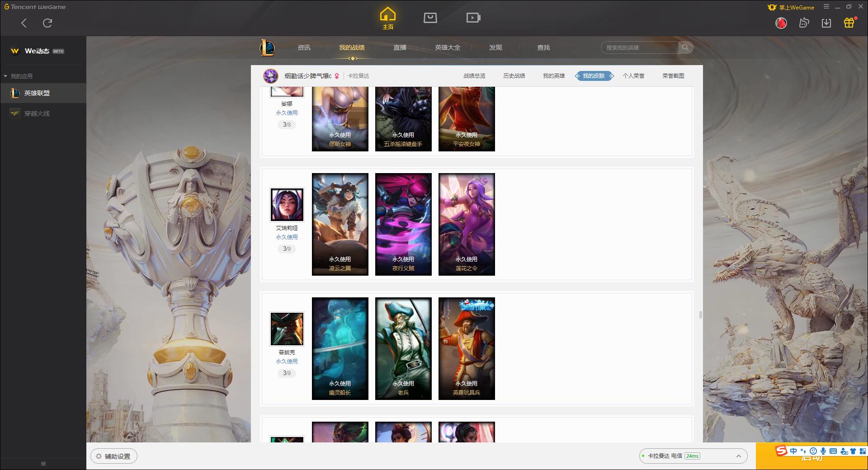Click the Sogou input method S icon
The image size is (868, 470).
[x=781, y=451]
